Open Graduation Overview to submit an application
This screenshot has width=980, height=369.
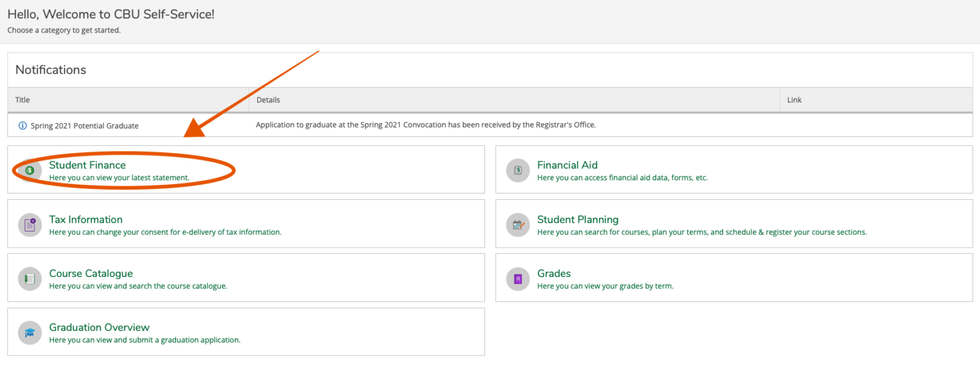click(x=99, y=327)
